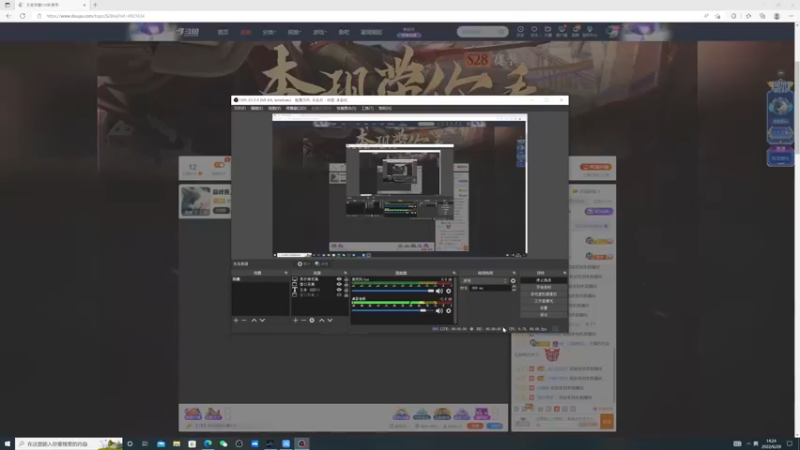Open the Help menu in OBS
Viewport: 800px width, 450px height.
[385, 108]
